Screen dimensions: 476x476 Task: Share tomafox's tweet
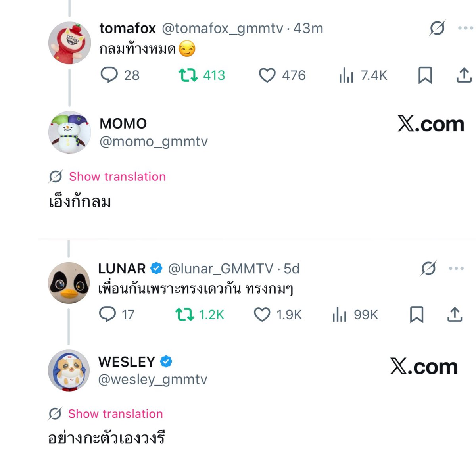point(464,75)
